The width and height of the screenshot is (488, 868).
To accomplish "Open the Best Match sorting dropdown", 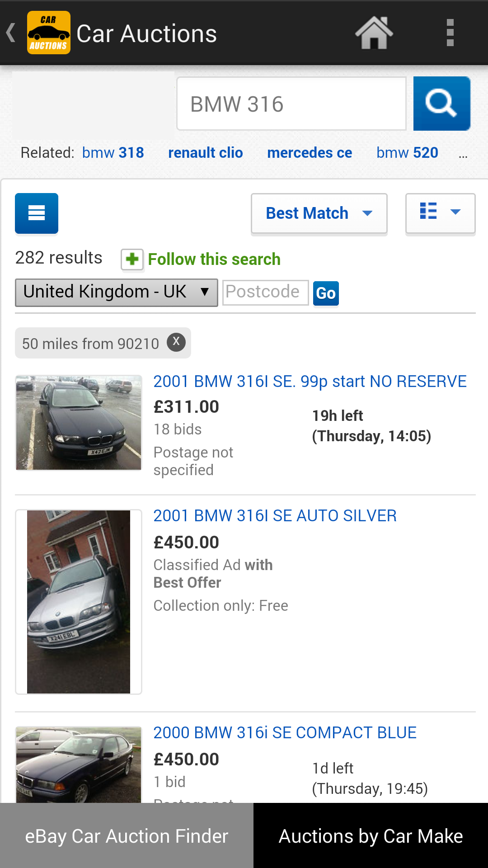I will point(319,213).
